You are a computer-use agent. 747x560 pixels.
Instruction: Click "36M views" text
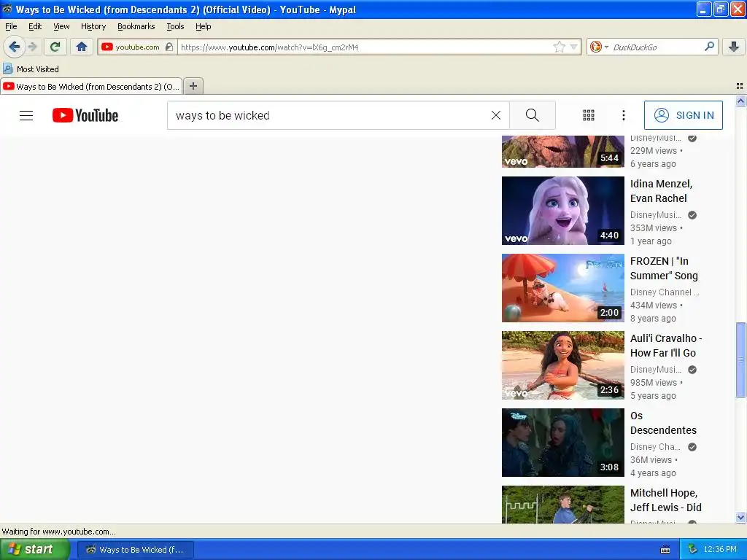tap(651, 459)
